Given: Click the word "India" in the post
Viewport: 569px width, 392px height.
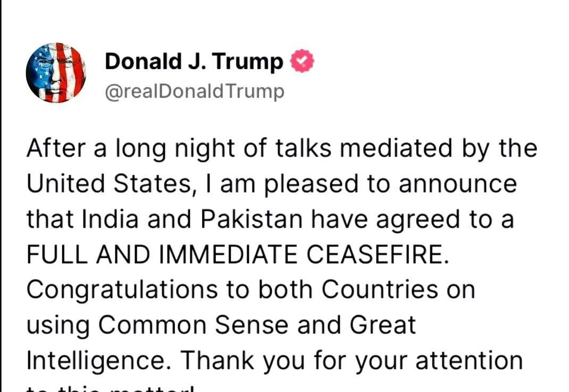Looking at the screenshot, I should pos(110,219).
